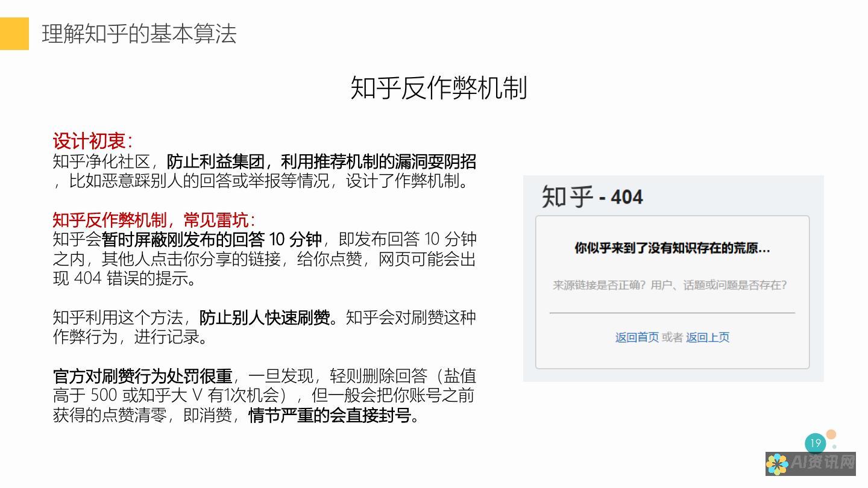This screenshot has height=488, width=868.
Task: Click the 返回上页 link in 404 box
Action: coord(708,337)
